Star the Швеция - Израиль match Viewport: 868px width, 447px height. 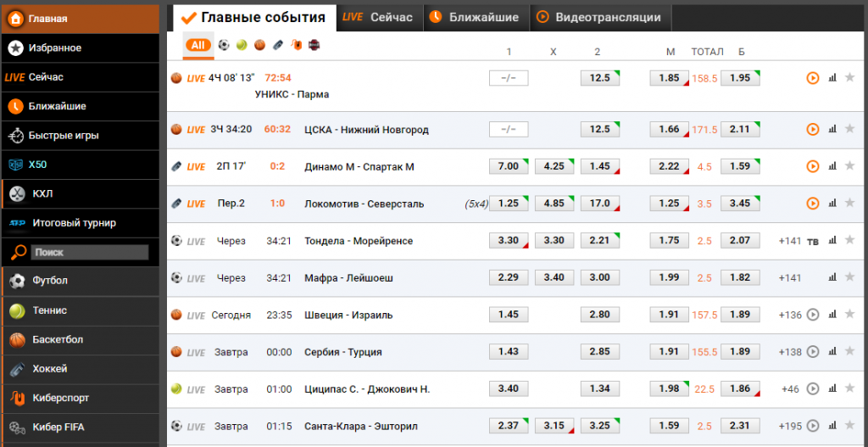point(849,315)
